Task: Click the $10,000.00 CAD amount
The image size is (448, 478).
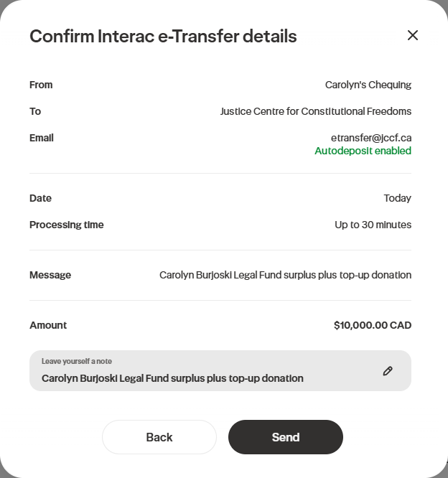Action: (x=372, y=325)
